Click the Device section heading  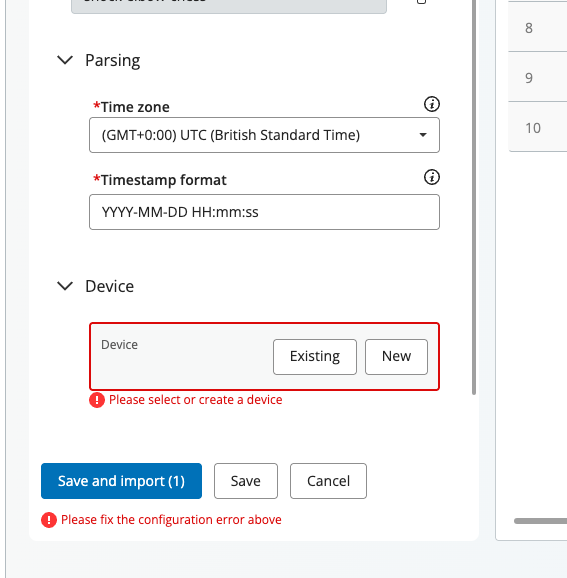tap(109, 286)
